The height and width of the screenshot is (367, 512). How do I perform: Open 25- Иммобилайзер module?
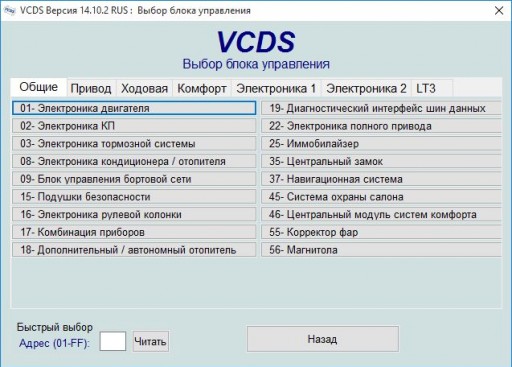[x=381, y=144]
